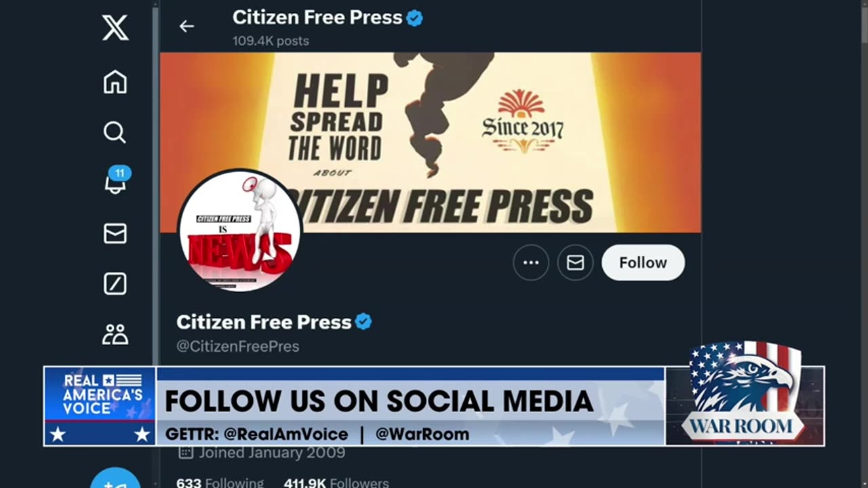Click the compose post button in sidebar
Image resolution: width=868 pixels, height=488 pixels.
tap(115, 479)
